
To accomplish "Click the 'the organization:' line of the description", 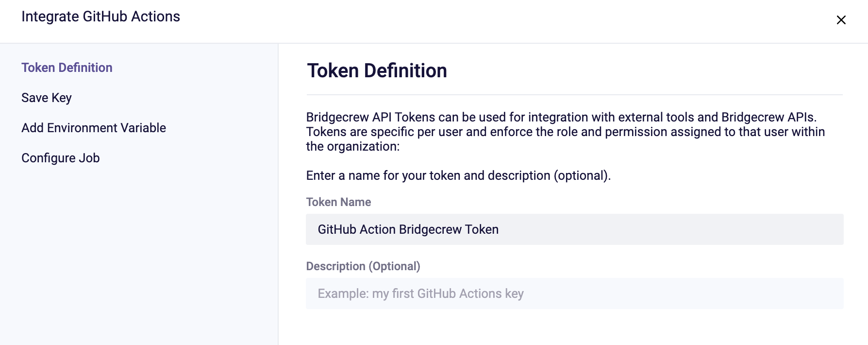I will pos(353,146).
